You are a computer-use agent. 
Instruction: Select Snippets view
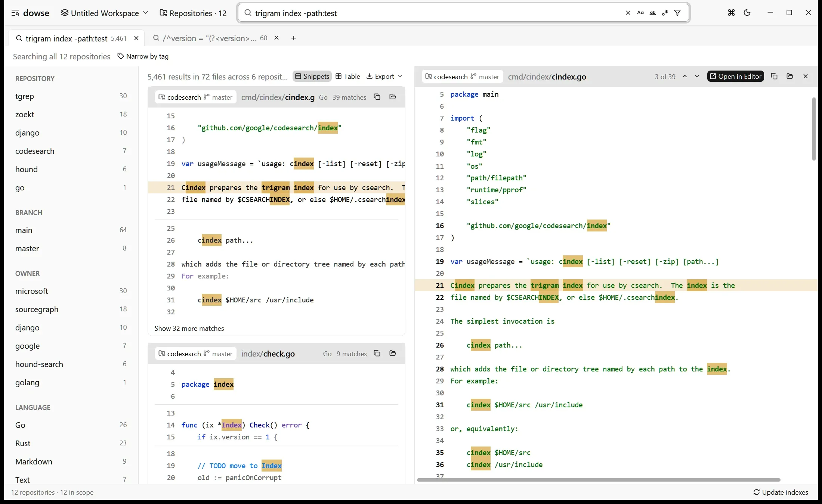[x=312, y=77]
